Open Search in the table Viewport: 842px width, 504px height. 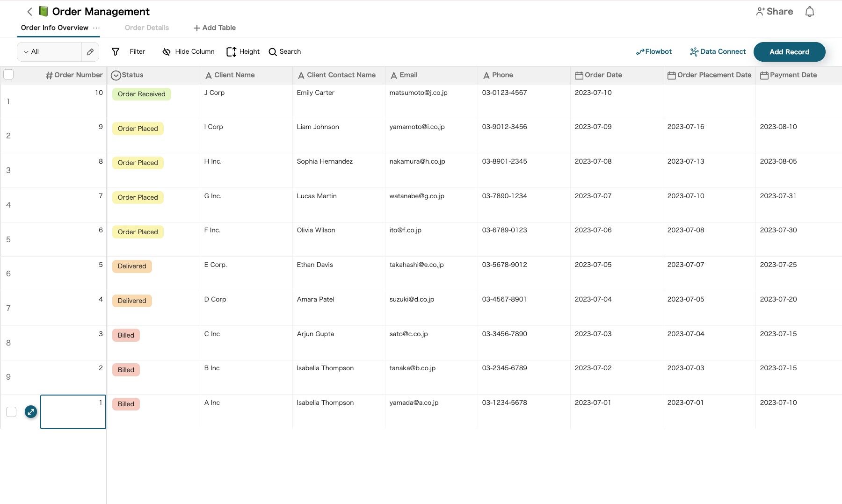point(284,51)
